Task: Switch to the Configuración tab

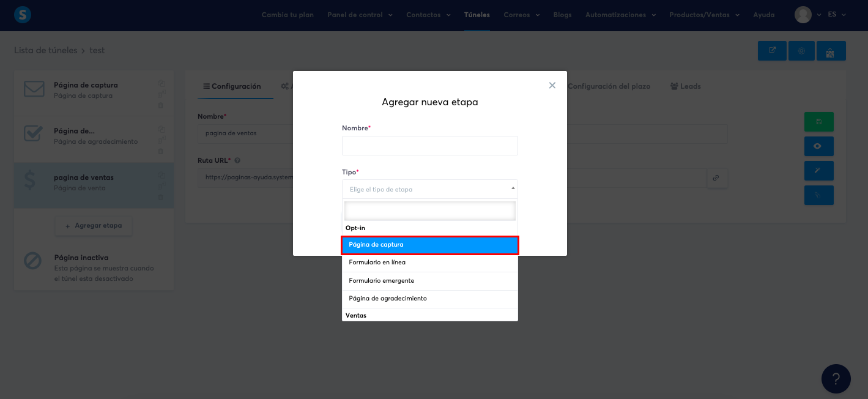Action: pos(235,87)
